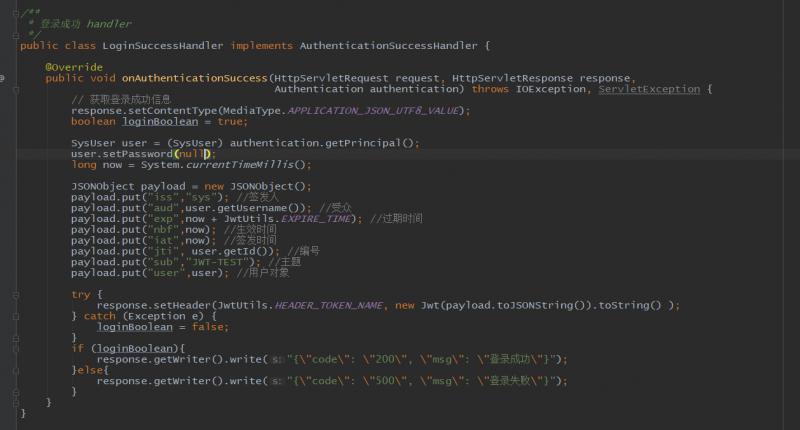The height and width of the screenshot is (430, 800).
Task: Fold the if (loginBoolean) block marker
Action: coord(16,349)
